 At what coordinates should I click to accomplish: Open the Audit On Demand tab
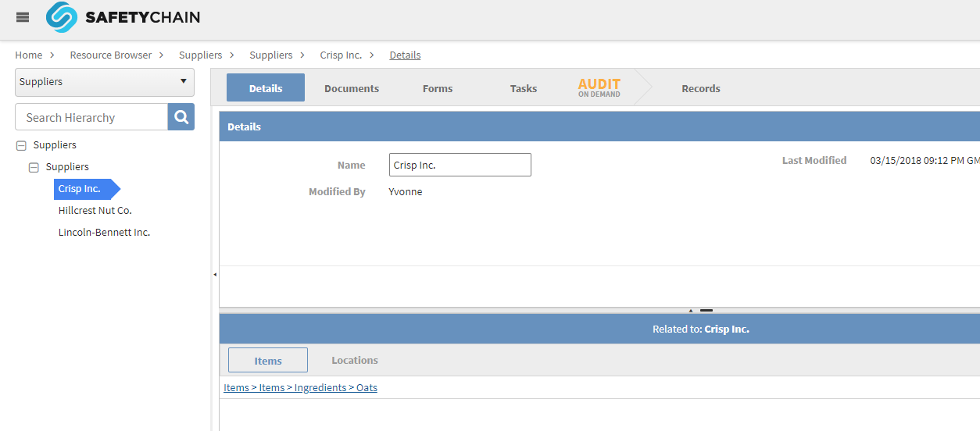pos(599,87)
